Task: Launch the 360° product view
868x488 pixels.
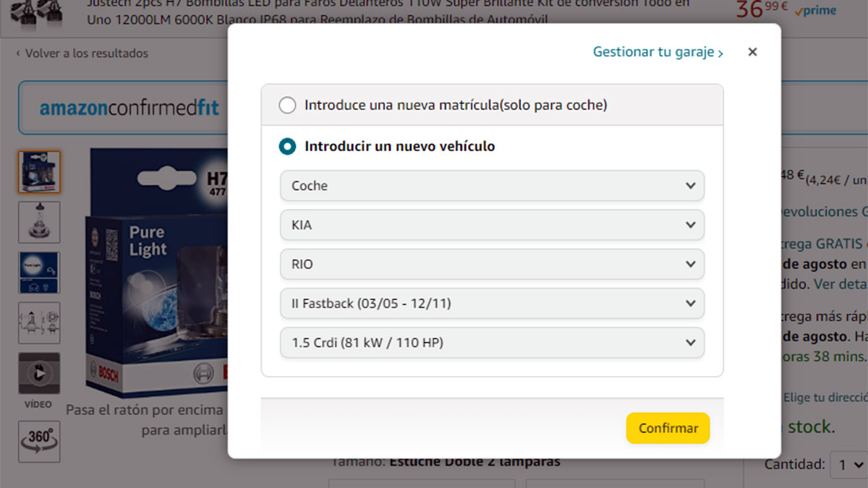Action: (39, 440)
